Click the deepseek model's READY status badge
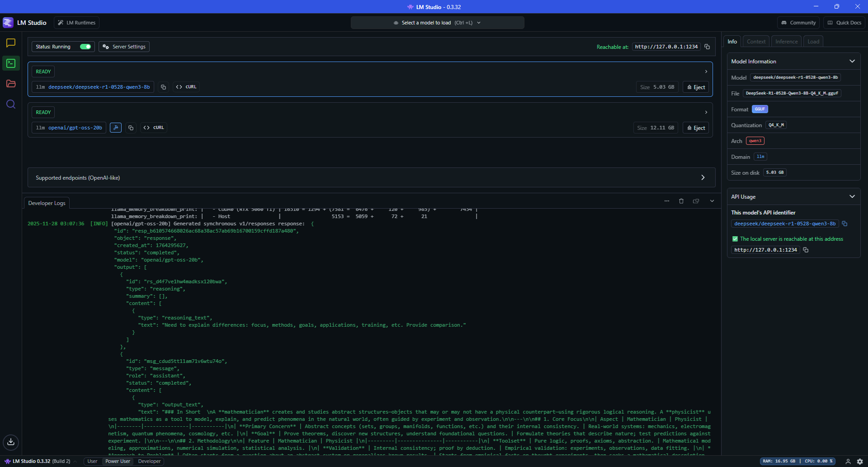Viewport: 868px width, 467px height. coord(43,71)
